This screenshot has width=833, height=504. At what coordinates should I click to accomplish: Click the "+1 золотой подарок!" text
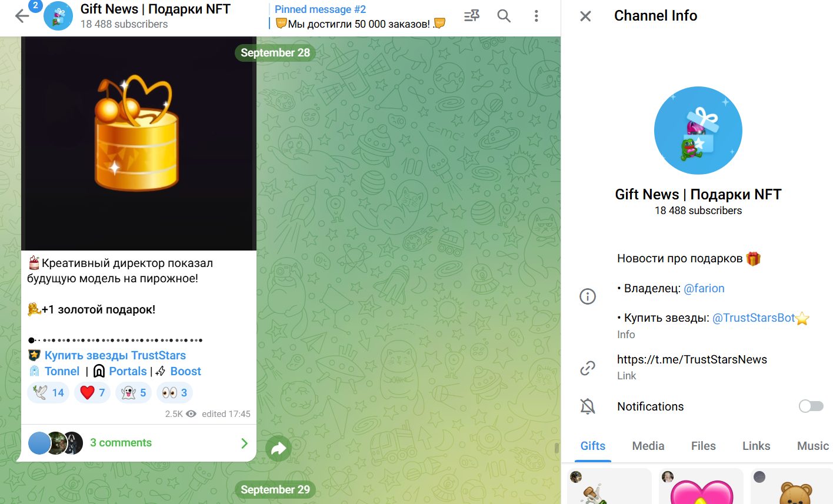pos(98,309)
